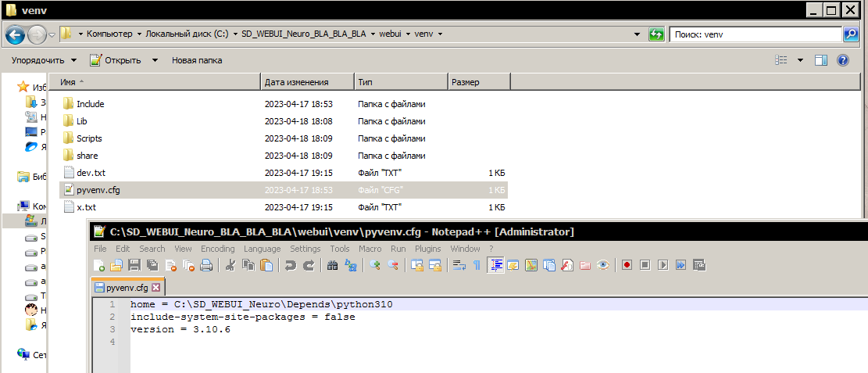Screen dimensions: 868x373
Task: Select the dev.txt file in the list
Action: (284, 173)
